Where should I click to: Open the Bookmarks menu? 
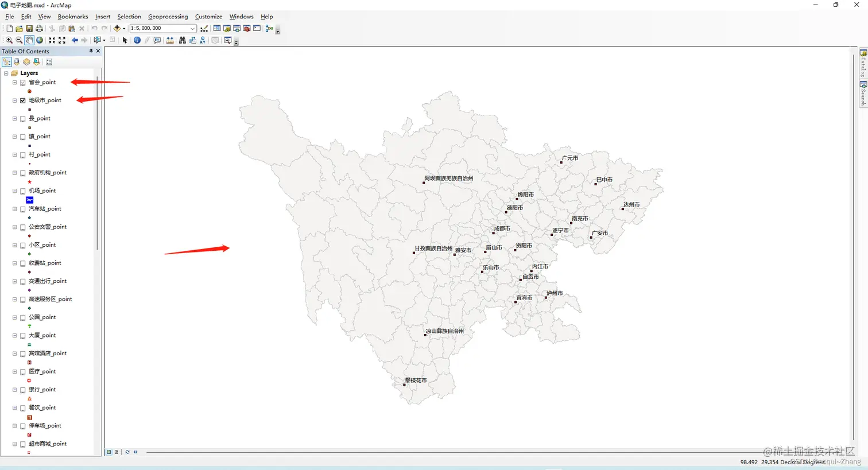pos(73,17)
